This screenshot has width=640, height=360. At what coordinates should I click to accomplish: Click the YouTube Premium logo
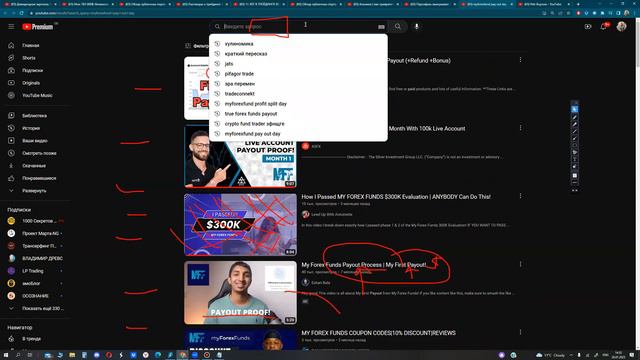(x=38, y=27)
